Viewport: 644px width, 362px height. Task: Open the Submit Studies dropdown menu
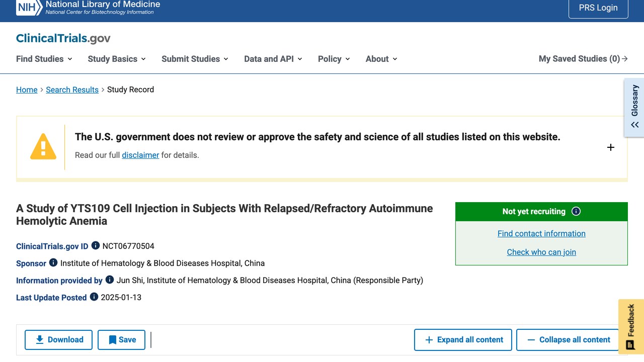coord(195,59)
